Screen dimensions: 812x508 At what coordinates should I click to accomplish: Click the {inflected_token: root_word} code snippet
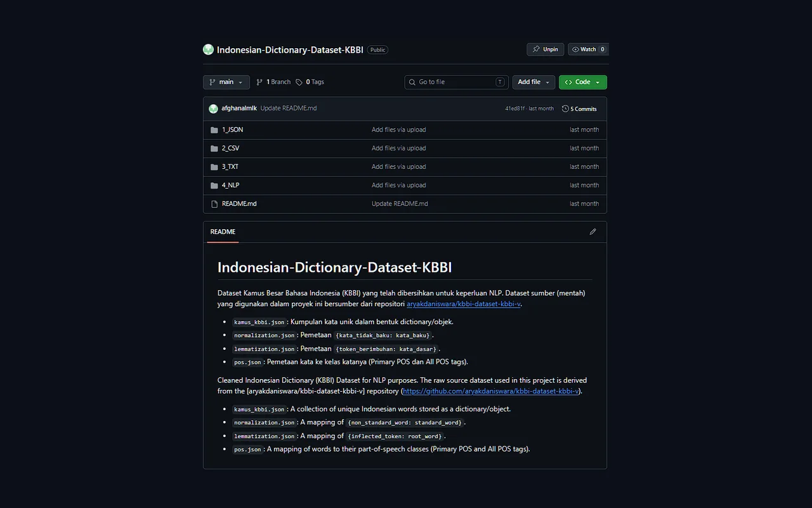[395, 436]
